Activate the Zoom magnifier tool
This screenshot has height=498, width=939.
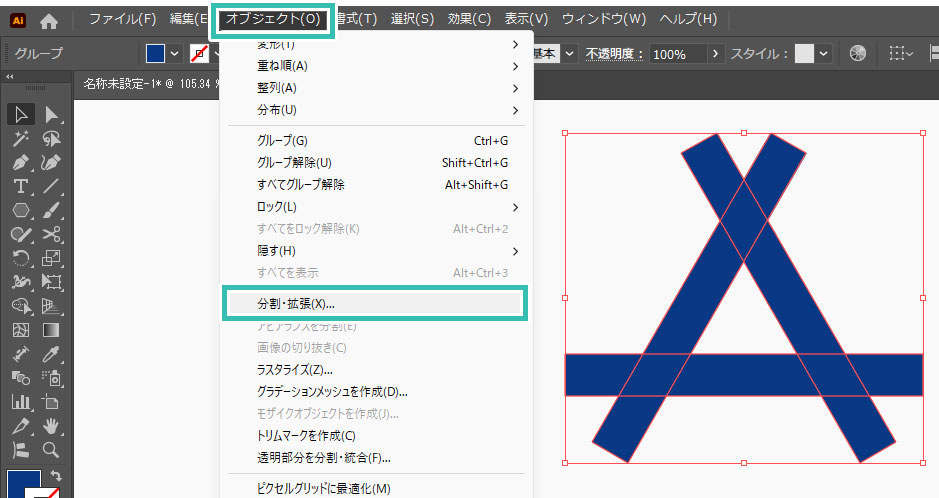click(x=51, y=450)
